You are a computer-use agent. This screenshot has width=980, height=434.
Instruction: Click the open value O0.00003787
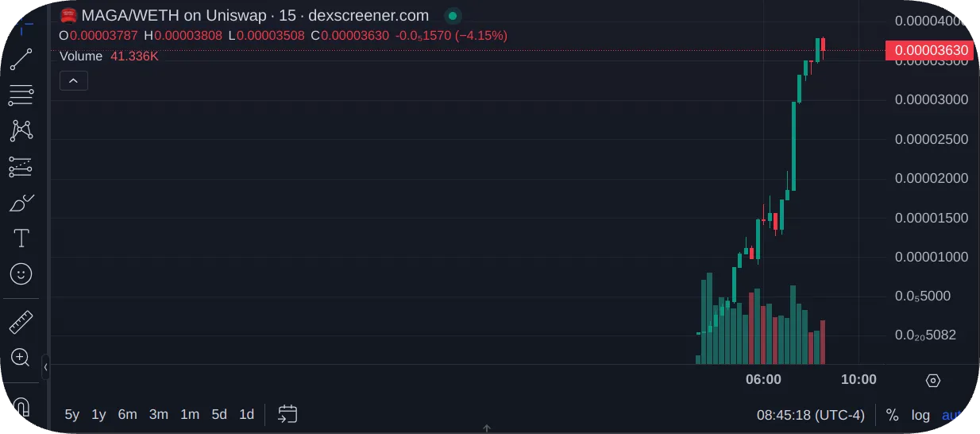coord(98,36)
